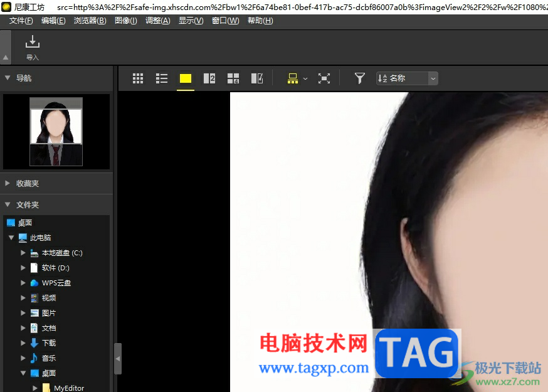
Task: Open the 浏览器(B) menu
Action: 90,21
